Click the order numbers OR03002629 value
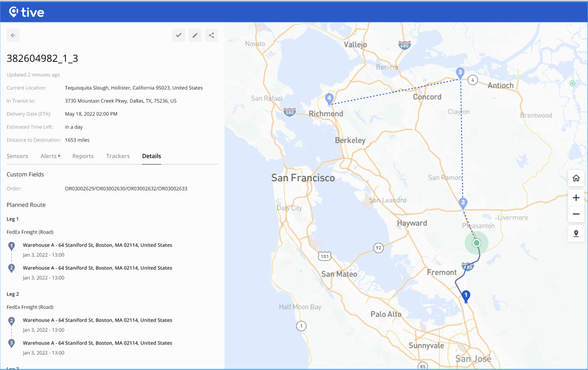 tap(126, 188)
